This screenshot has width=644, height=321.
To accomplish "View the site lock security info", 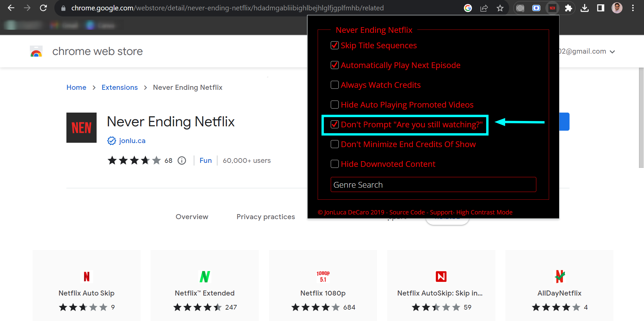I will 63,8.
